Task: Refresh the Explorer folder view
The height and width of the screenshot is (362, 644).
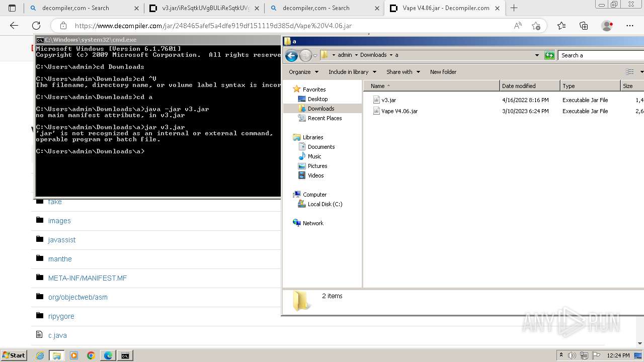Action: [549, 55]
